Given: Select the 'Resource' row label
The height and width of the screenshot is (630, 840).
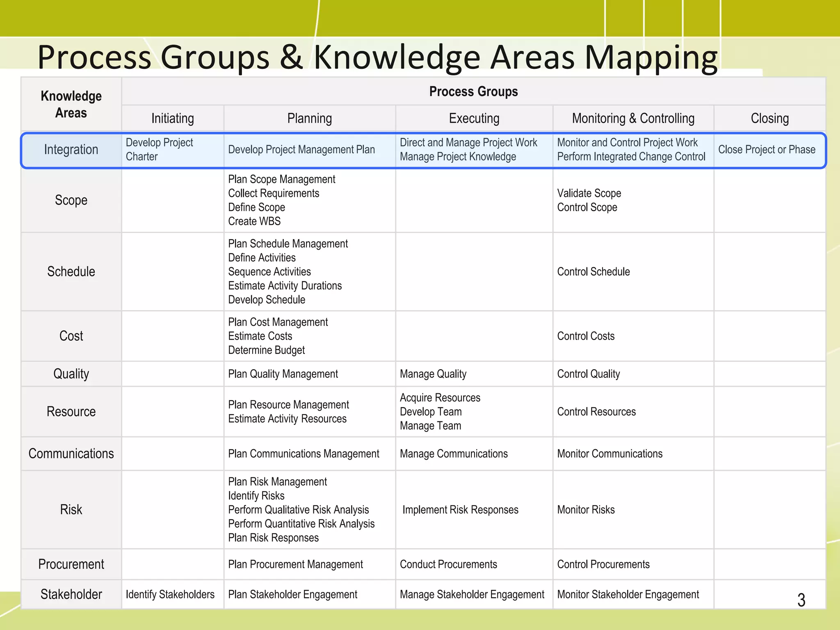Looking at the screenshot, I should pyautogui.click(x=71, y=412).
